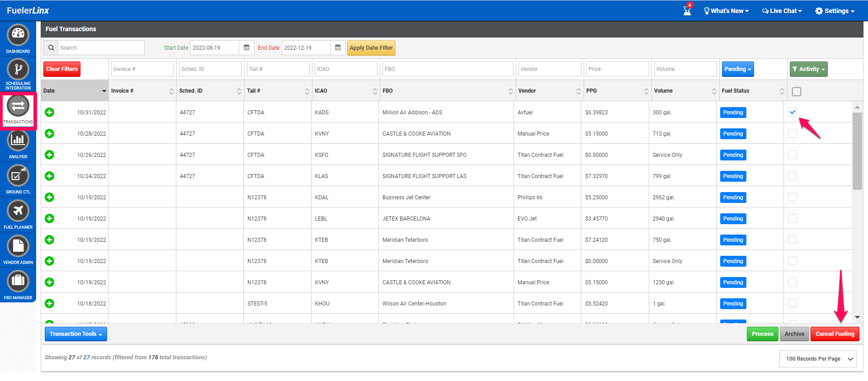Sort by the ICAO column header
Screen dimensions: 868x381
point(346,91)
